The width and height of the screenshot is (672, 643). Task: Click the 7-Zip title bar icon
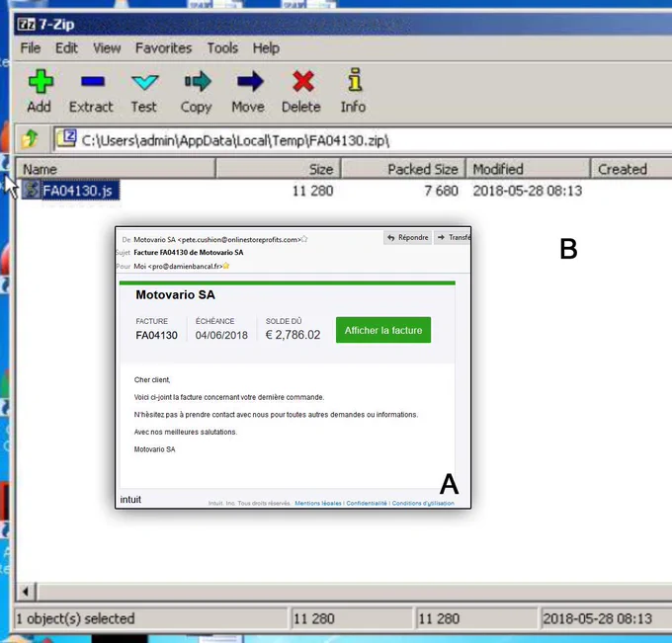27,24
